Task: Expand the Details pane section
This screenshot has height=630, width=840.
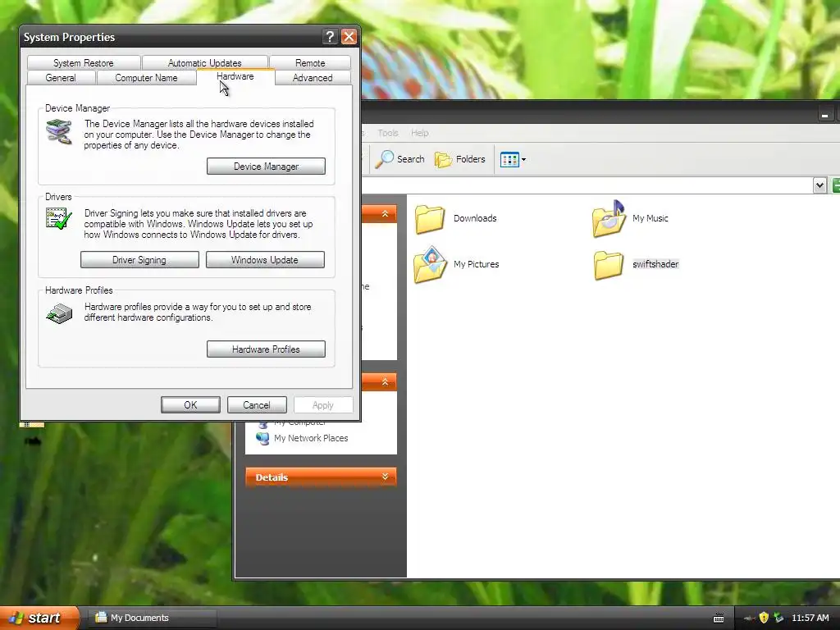Action: point(385,477)
